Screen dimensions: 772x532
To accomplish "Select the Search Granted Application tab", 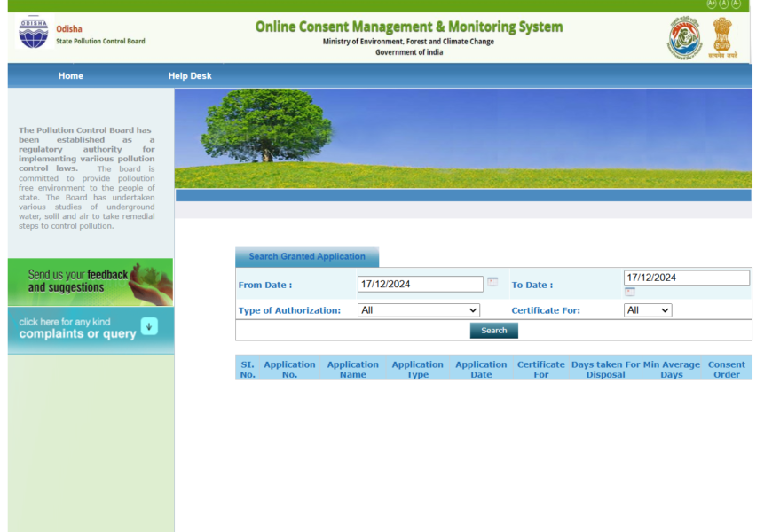I will pos(307,257).
